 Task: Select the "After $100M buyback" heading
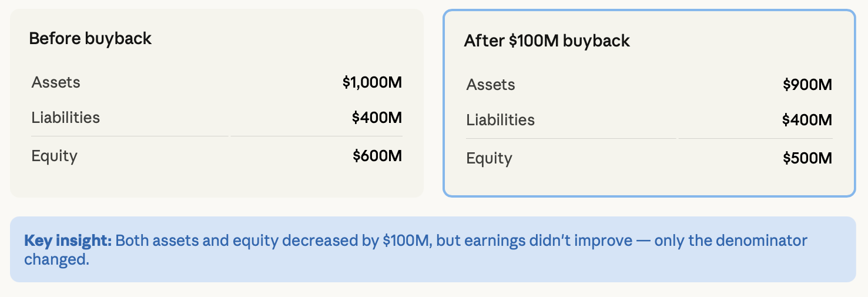547,41
